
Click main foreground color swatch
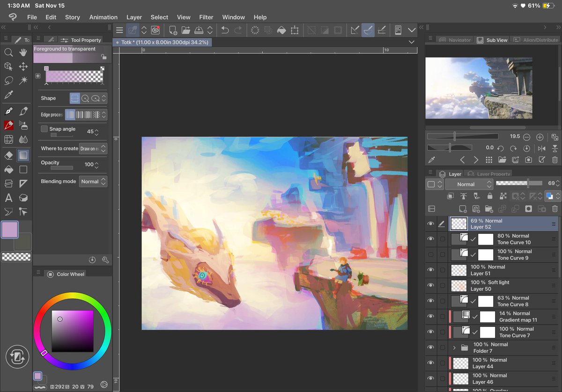[x=10, y=230]
